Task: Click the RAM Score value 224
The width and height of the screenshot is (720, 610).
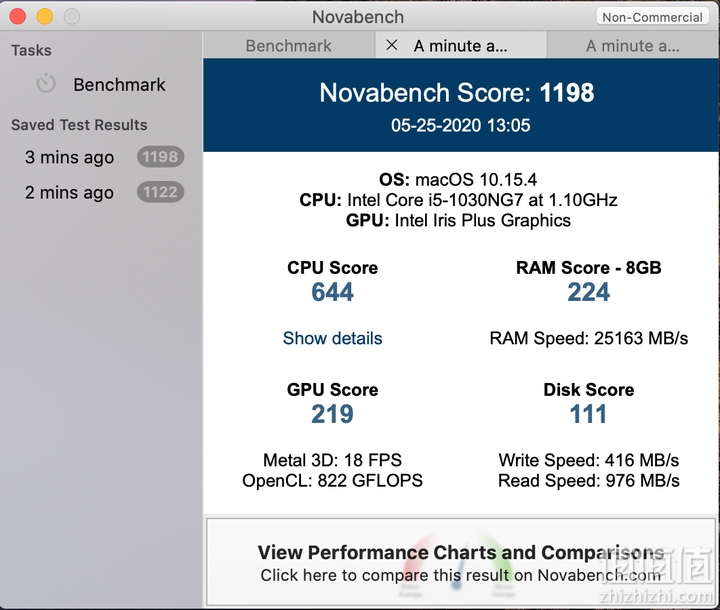Action: point(589,292)
